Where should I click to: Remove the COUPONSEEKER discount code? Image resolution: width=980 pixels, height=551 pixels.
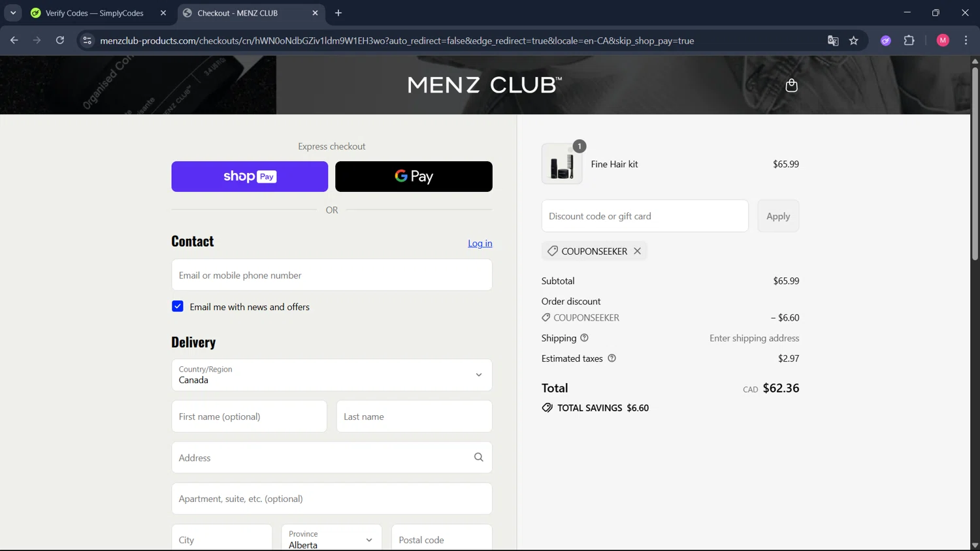tap(637, 251)
